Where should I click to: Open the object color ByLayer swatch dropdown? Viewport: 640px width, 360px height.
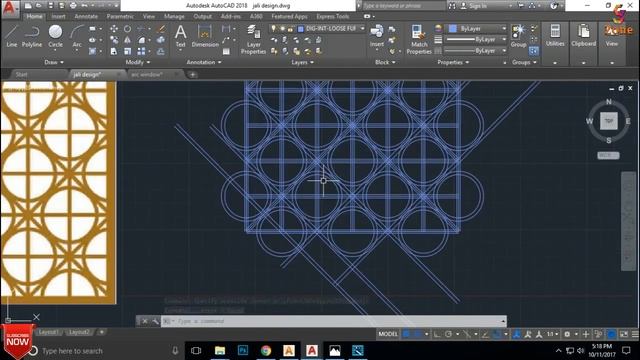pos(476,29)
